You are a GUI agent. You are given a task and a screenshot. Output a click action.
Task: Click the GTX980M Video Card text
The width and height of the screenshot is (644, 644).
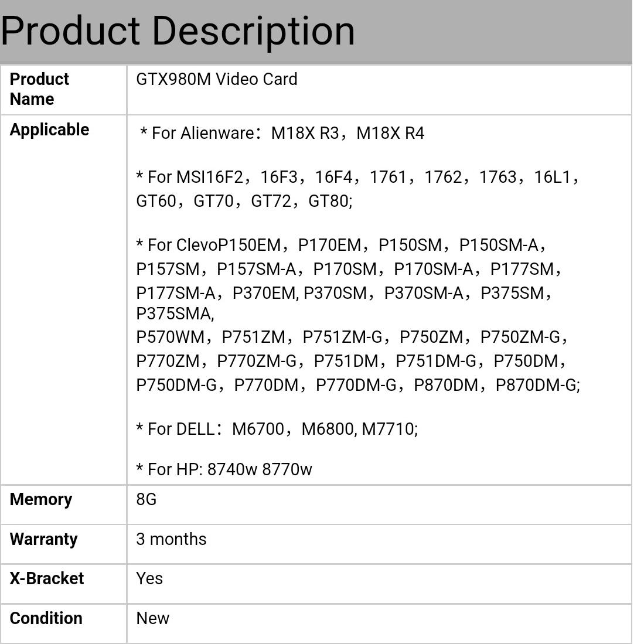pos(216,79)
